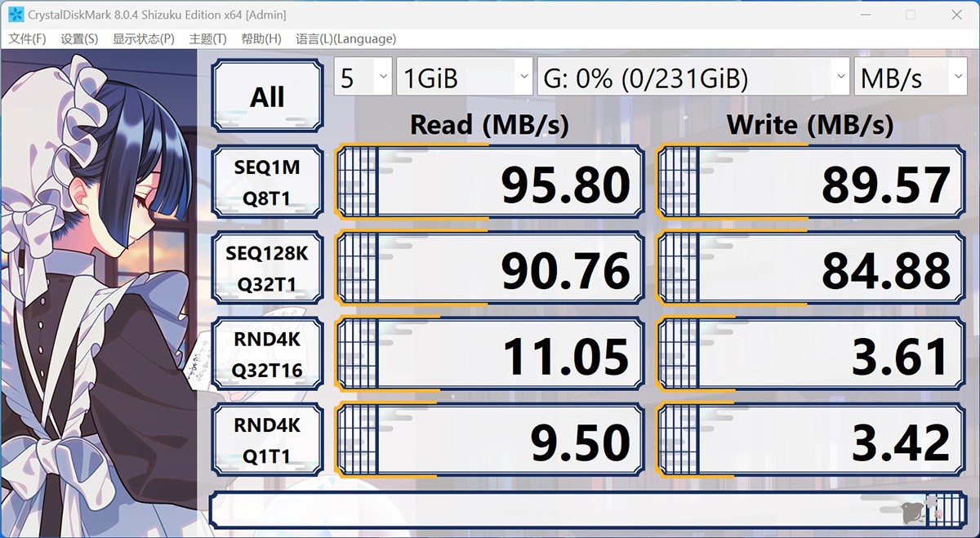980x538 pixels.
Task: Open the 设置(S) settings menu
Action: tap(79, 38)
